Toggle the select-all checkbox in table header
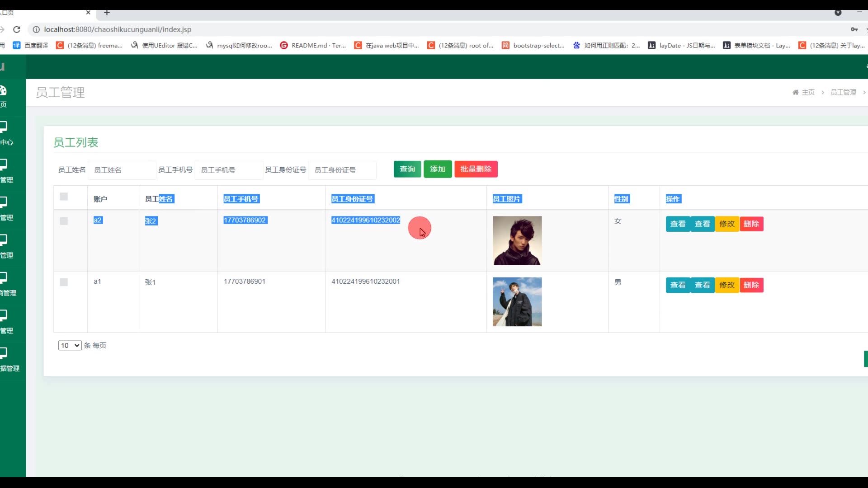Screen dimensions: 868x488 64,197
